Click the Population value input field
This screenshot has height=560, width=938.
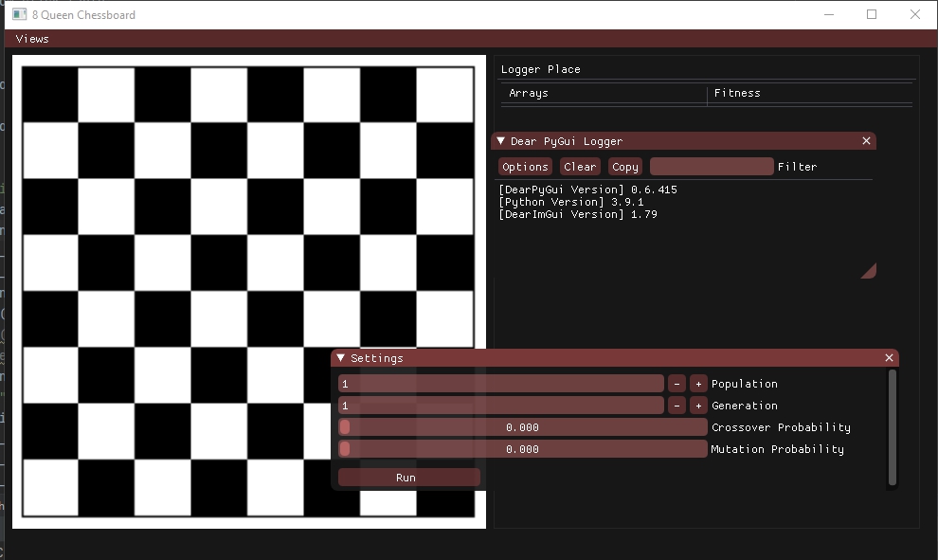click(x=500, y=384)
